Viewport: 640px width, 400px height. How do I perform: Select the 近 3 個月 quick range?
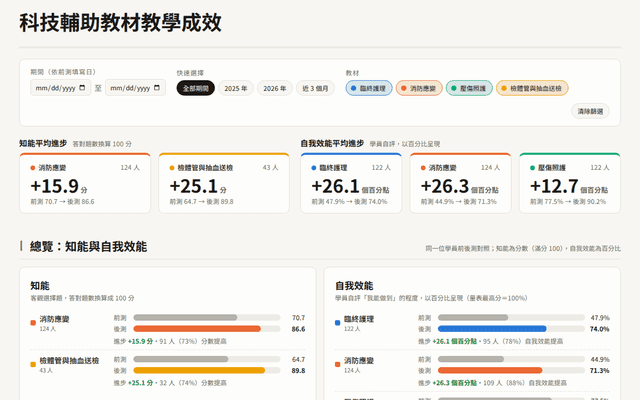(x=316, y=88)
